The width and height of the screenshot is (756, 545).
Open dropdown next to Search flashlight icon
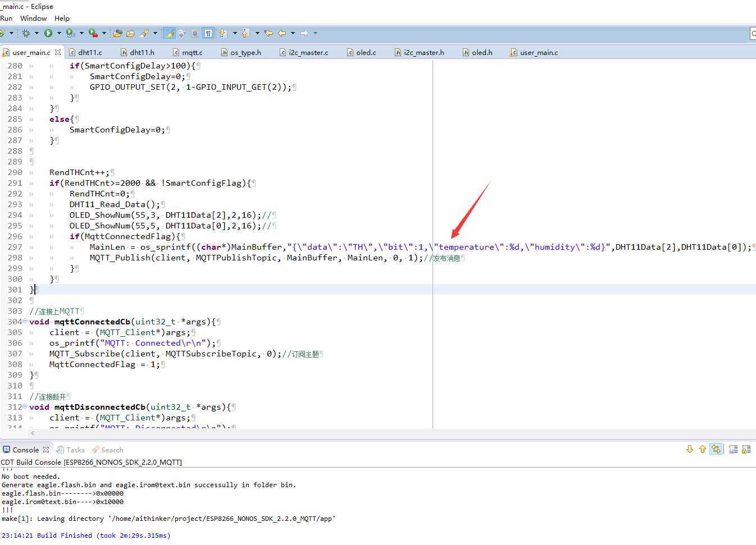155,33
